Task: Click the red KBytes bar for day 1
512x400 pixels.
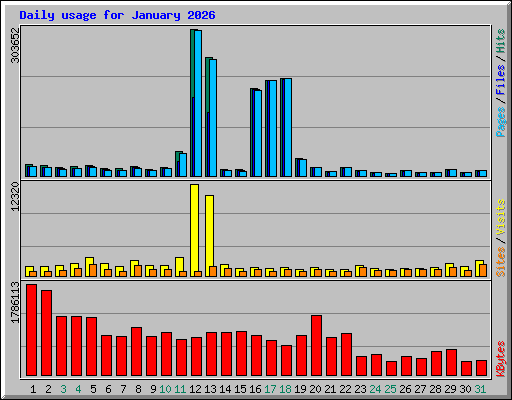Action: tap(32, 330)
